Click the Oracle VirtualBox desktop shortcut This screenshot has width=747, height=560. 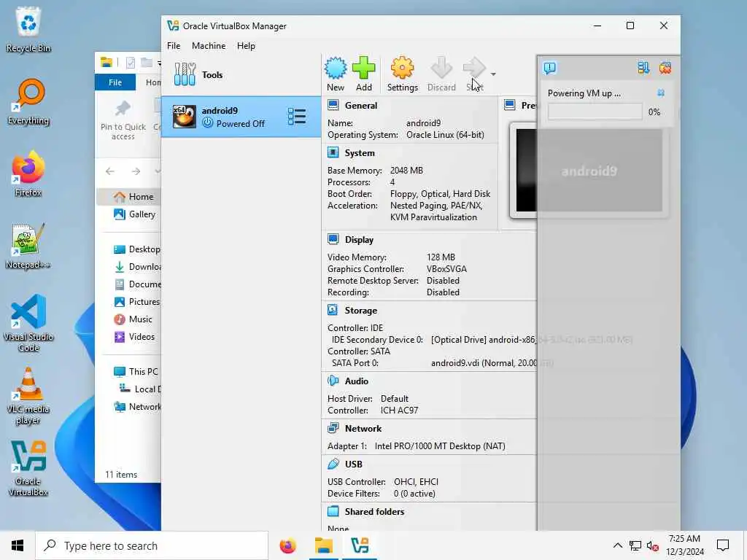click(x=28, y=469)
